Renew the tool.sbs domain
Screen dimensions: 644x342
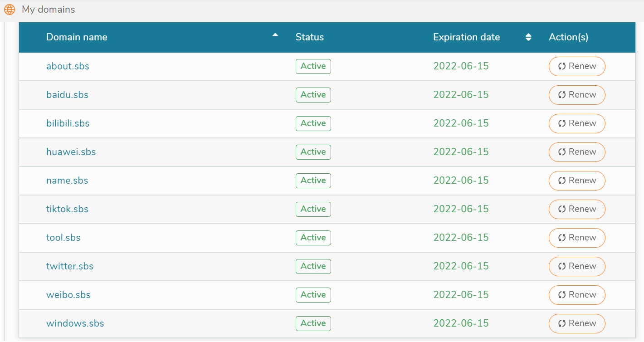(x=577, y=238)
